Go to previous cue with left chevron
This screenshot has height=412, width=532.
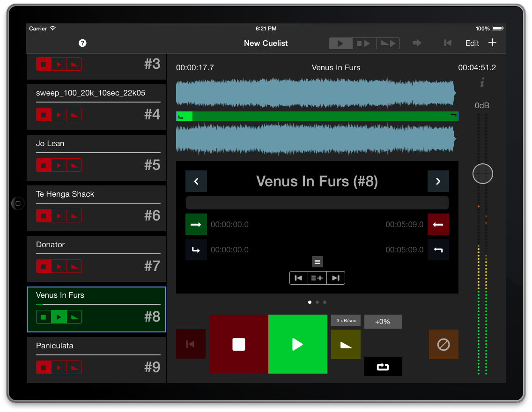point(196,181)
